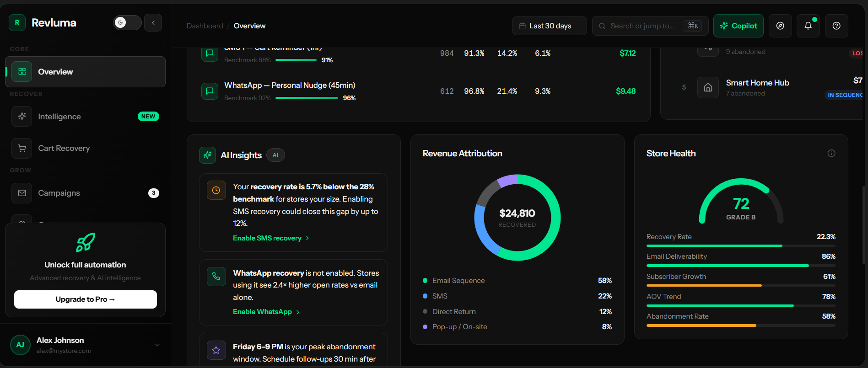Click the AOV Trend progress bar
868x368 pixels.
pos(741,306)
